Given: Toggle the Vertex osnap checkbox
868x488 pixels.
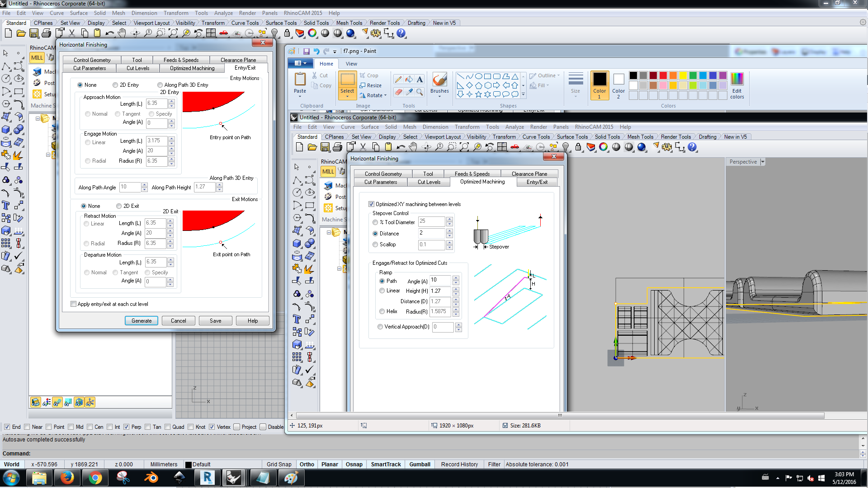Looking at the screenshot, I should (212, 427).
